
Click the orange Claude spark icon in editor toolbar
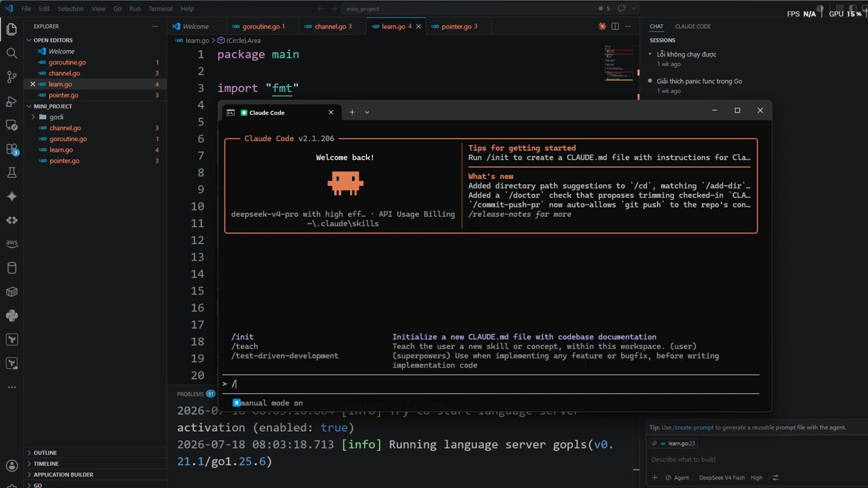click(x=602, y=26)
